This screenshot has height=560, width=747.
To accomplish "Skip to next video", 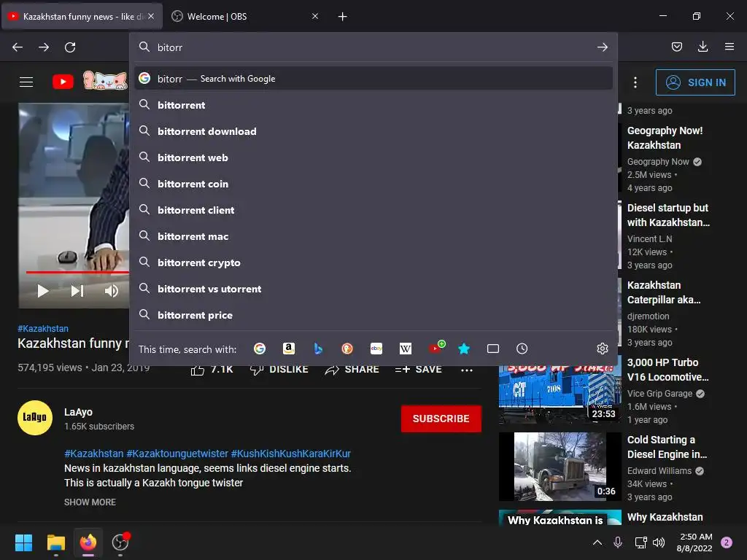I will pyautogui.click(x=77, y=290).
